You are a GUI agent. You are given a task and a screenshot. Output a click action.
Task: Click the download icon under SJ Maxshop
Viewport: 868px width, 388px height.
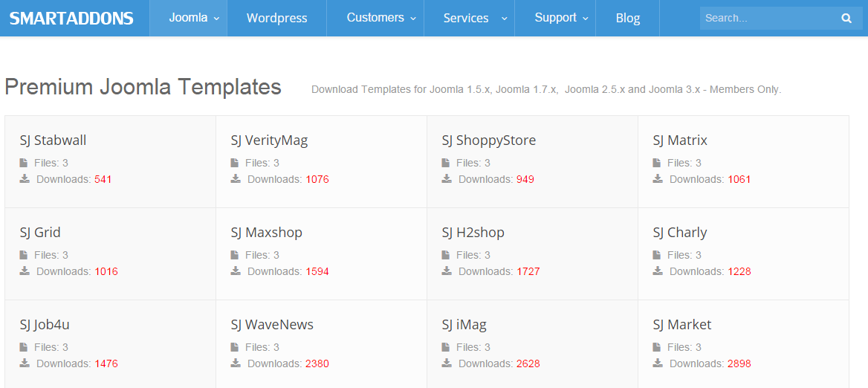coord(236,271)
